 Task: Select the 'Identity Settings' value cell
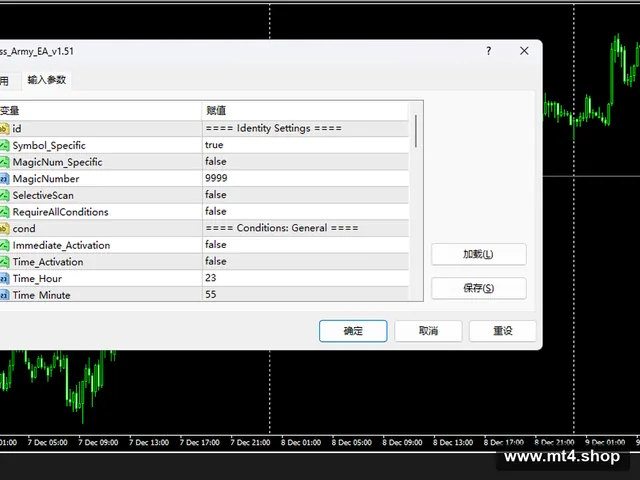point(305,129)
